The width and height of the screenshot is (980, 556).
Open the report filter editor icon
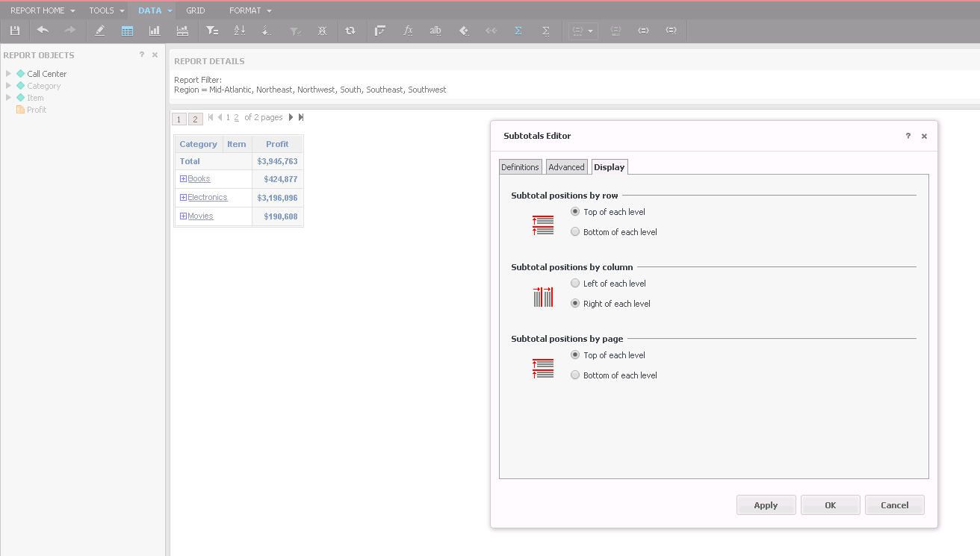click(x=212, y=31)
